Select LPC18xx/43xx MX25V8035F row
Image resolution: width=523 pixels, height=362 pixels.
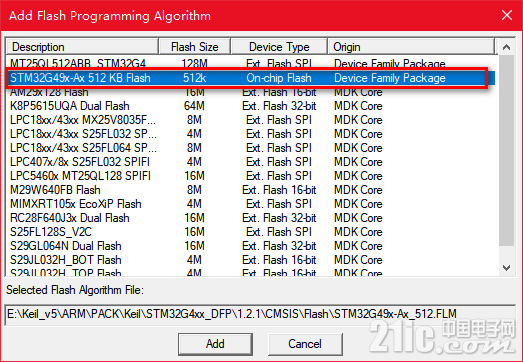click(250, 120)
